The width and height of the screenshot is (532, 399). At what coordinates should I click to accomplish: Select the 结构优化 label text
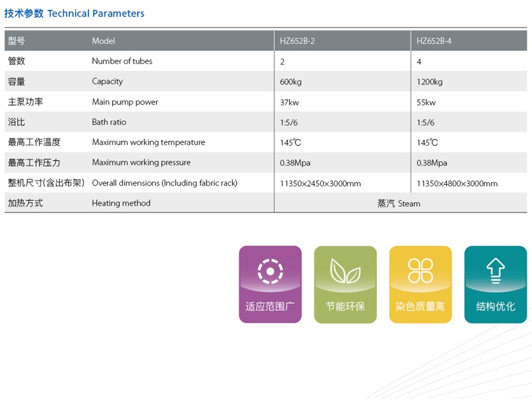(495, 307)
